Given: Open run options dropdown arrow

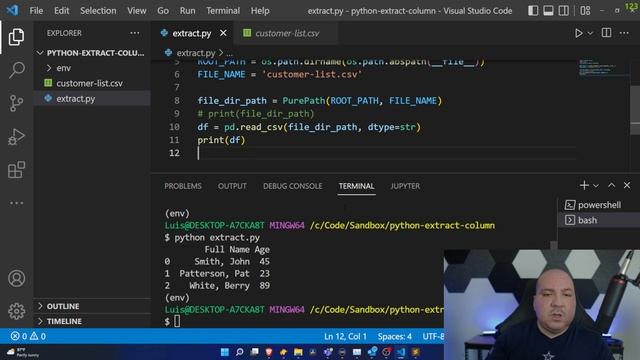Looking at the screenshot, I should pos(590,33).
